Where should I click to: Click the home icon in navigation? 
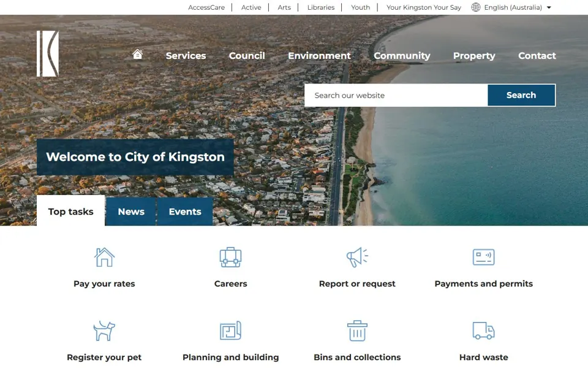click(137, 54)
